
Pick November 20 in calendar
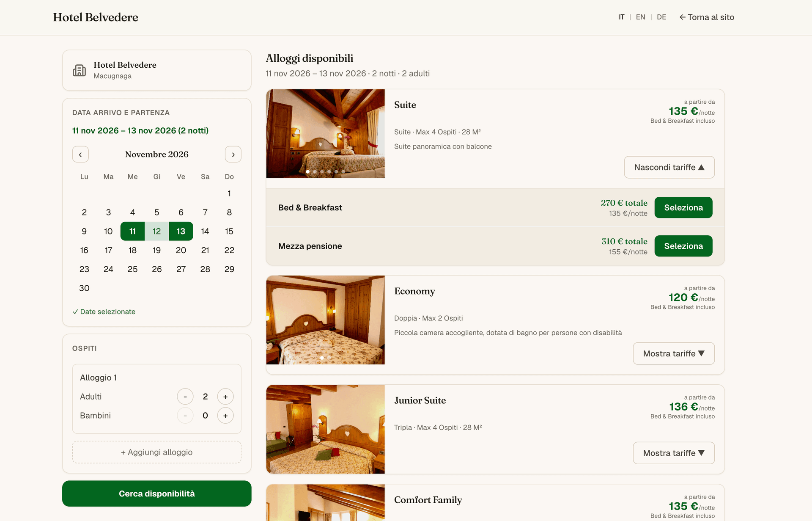click(x=181, y=250)
